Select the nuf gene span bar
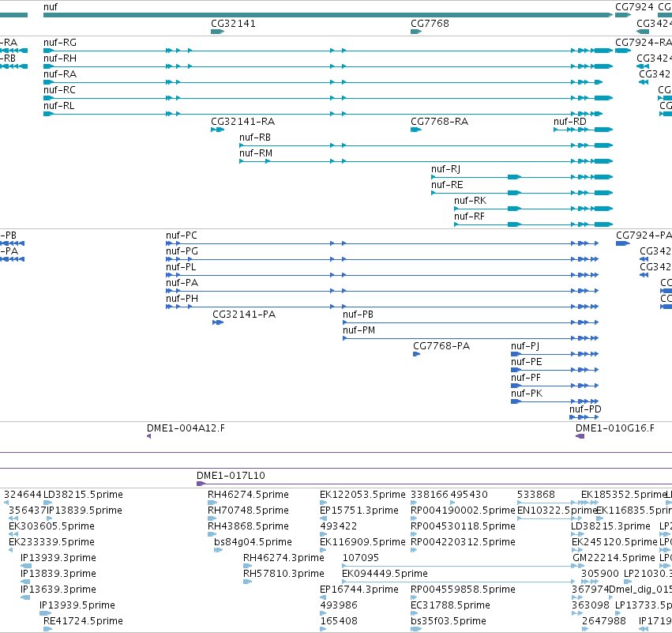Image resolution: width=672 pixels, height=633 pixels. point(328,15)
